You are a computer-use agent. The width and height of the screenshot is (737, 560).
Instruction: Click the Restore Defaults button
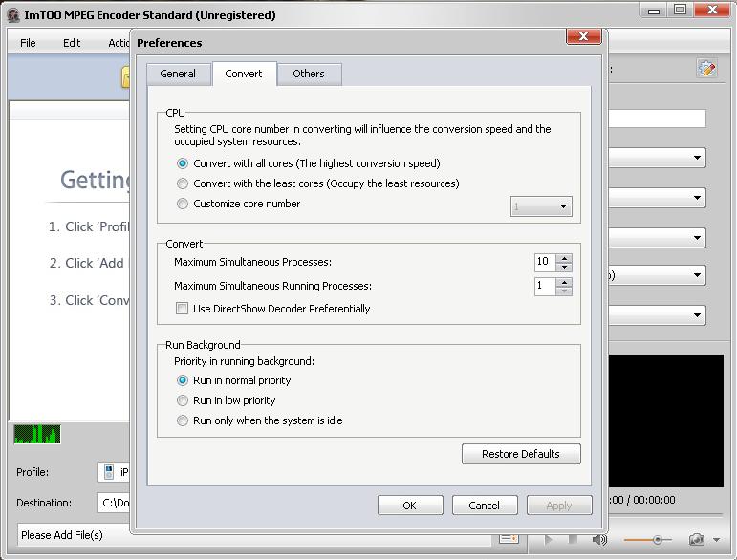(x=521, y=454)
